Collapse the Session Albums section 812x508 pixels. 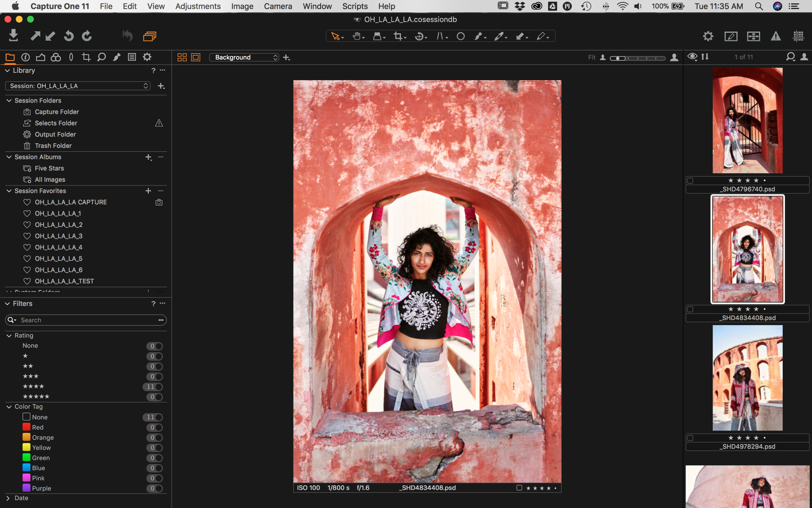[x=9, y=157]
